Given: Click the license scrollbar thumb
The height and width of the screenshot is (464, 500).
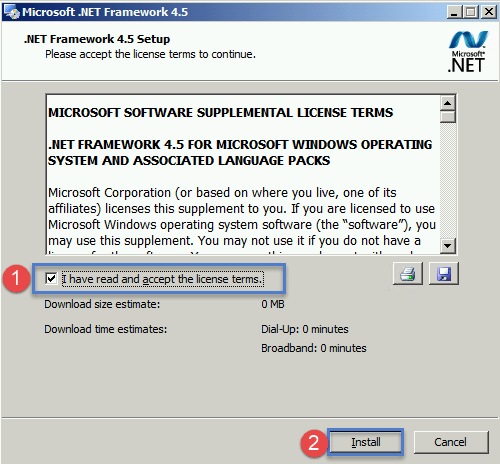Looking at the screenshot, I should click(x=447, y=117).
